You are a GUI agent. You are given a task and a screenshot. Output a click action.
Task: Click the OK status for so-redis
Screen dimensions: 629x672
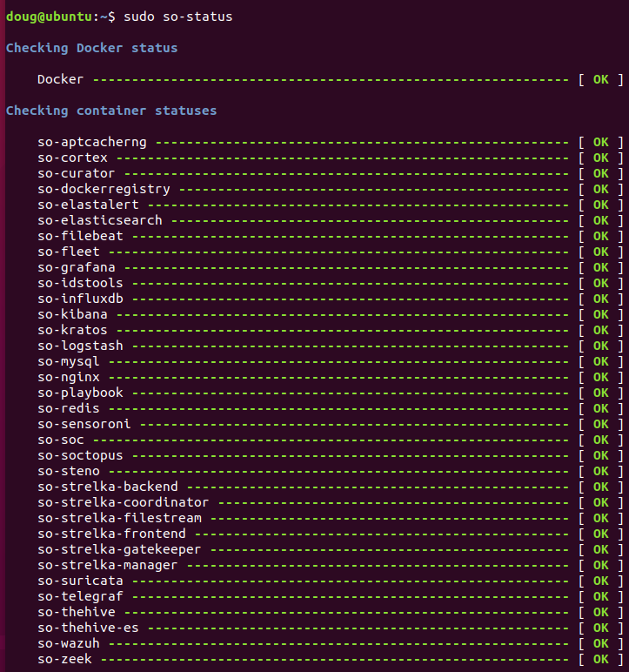[600, 409]
